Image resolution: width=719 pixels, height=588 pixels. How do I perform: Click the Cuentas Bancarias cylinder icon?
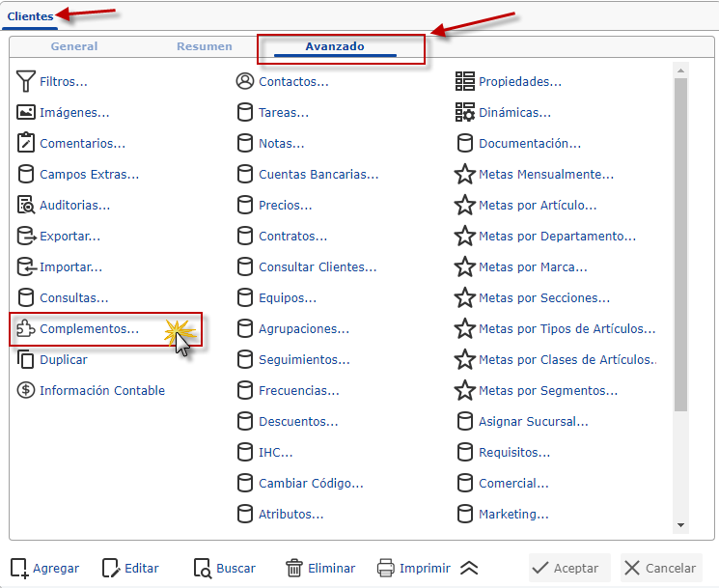245,174
